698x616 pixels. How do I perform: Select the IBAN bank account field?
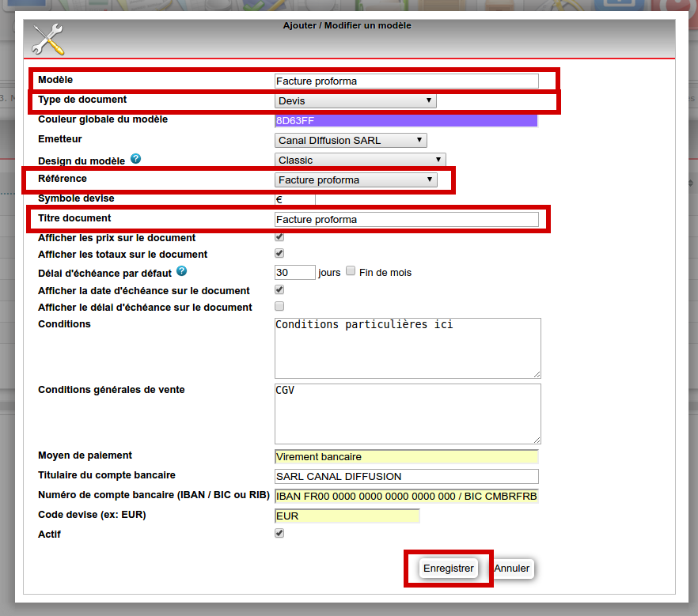406,496
